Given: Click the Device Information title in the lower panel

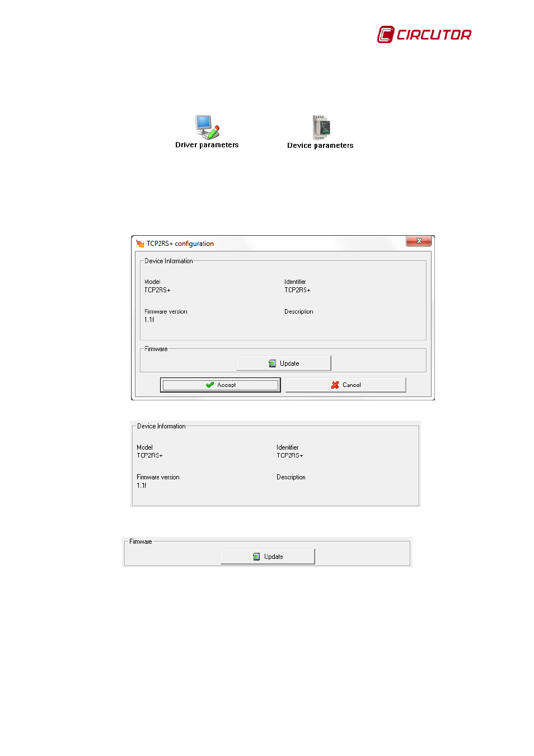Looking at the screenshot, I should (x=161, y=426).
